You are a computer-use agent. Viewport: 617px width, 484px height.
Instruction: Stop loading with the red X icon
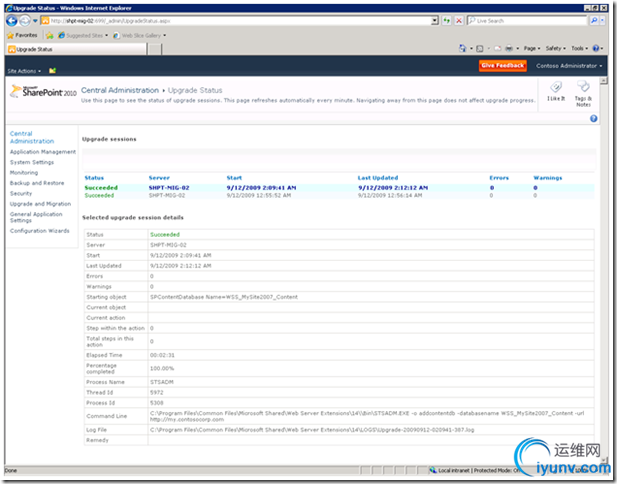click(459, 20)
